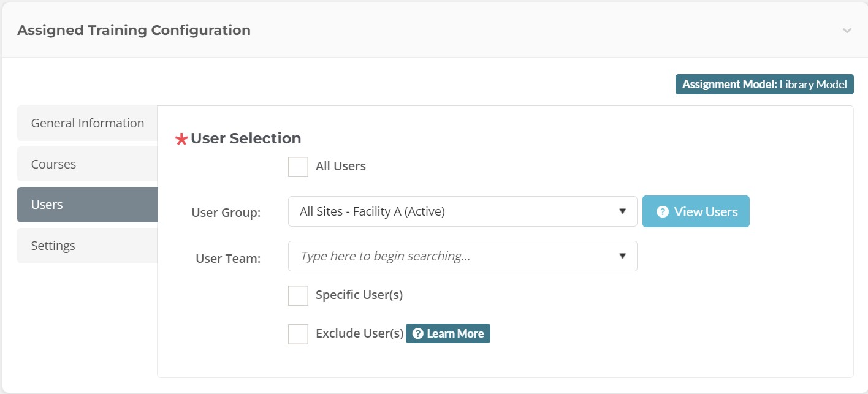
Task: Click the red asterisk beside User Selection
Action: pos(183,138)
